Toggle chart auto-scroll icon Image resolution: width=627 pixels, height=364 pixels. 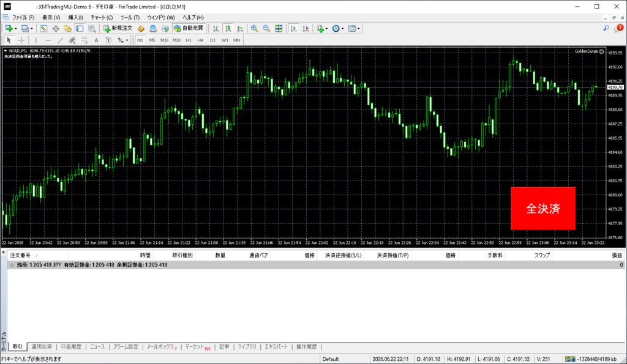tap(293, 28)
